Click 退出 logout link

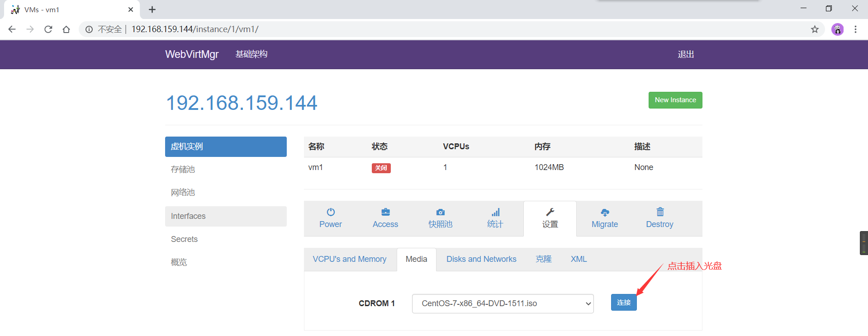click(686, 54)
